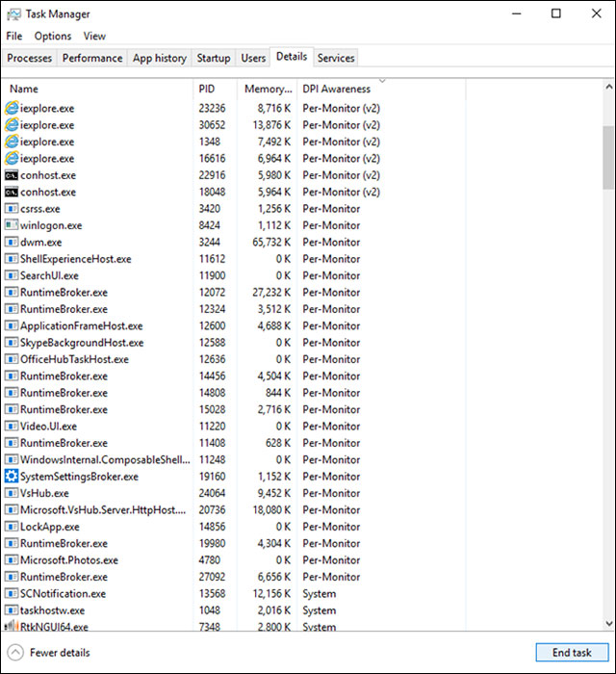Sort by DPI Awareness column header

pyautogui.click(x=381, y=89)
